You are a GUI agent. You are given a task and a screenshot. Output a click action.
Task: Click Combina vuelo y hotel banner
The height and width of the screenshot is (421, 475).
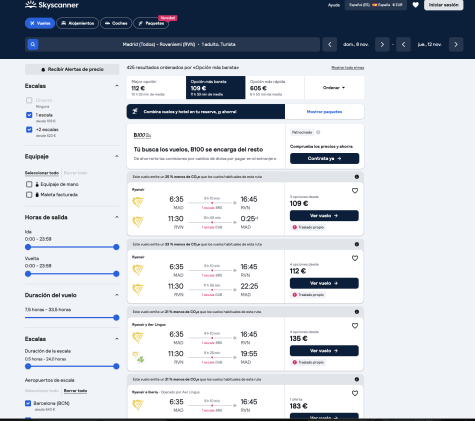tap(206, 112)
